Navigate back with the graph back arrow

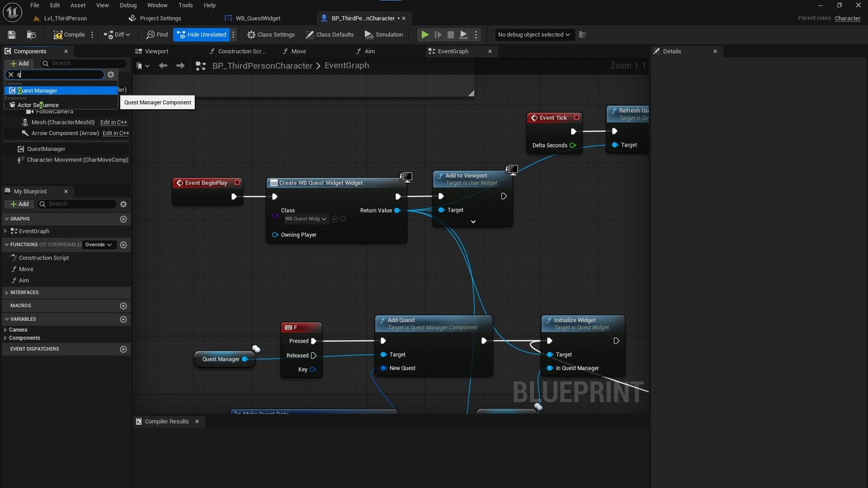point(163,66)
